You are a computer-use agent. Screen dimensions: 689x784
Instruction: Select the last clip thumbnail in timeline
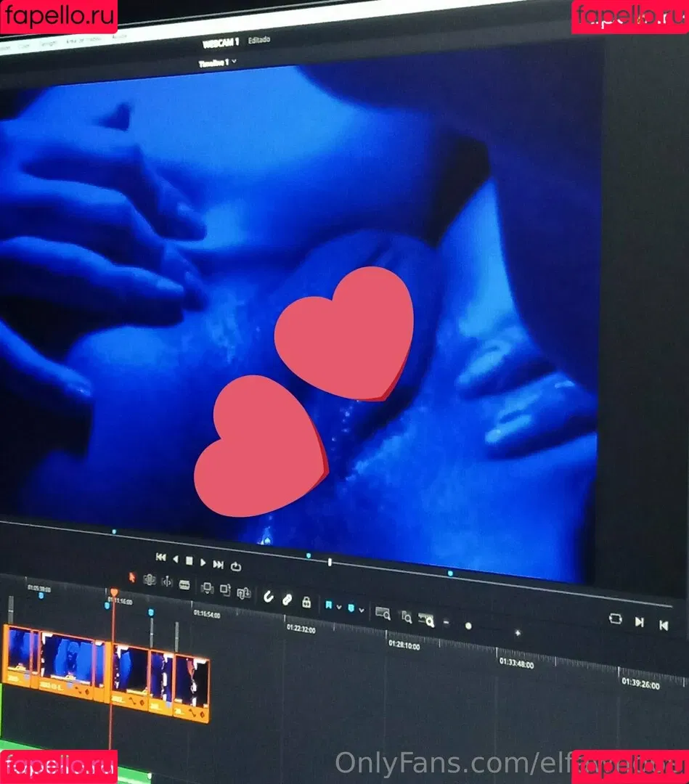coord(192,687)
